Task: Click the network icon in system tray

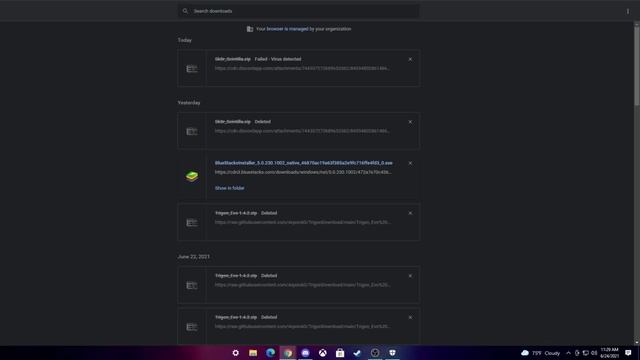Action: (x=586, y=353)
